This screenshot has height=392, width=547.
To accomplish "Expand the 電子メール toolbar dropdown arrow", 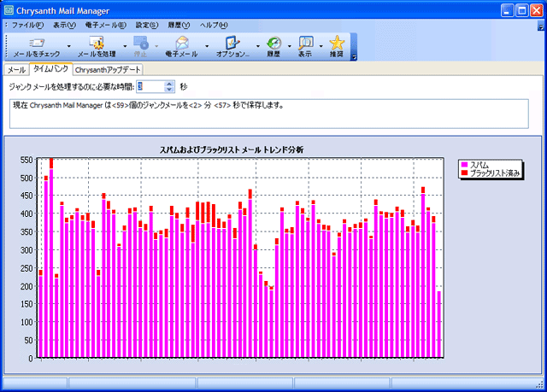I will coord(207,46).
